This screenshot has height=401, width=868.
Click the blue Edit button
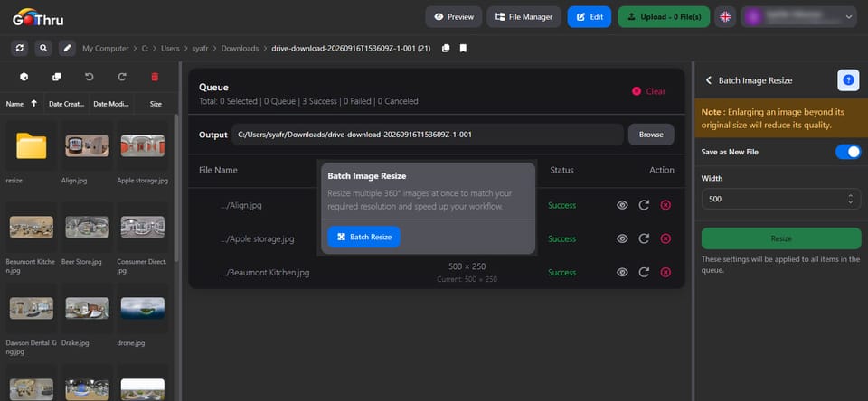tap(590, 17)
